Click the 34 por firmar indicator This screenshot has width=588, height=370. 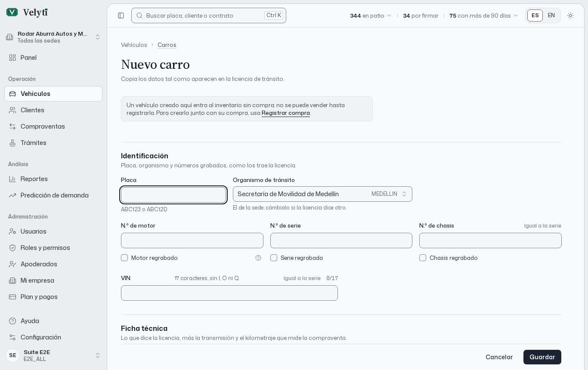421,15
